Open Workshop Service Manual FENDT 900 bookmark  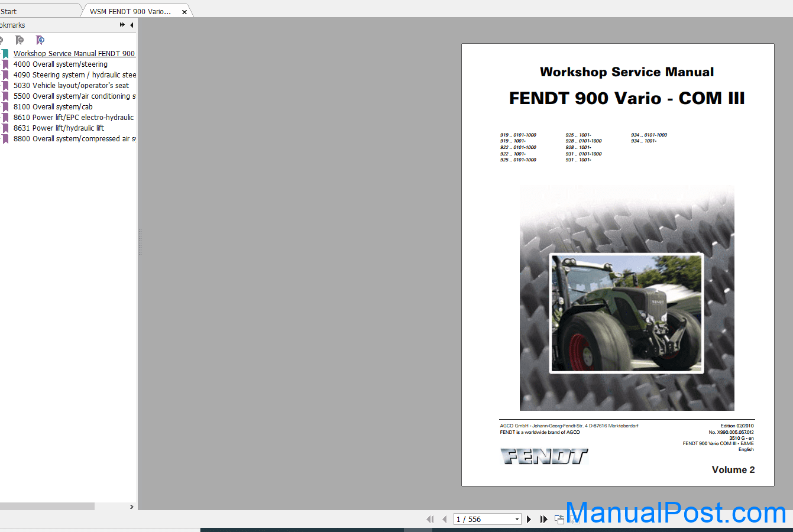[x=75, y=54]
